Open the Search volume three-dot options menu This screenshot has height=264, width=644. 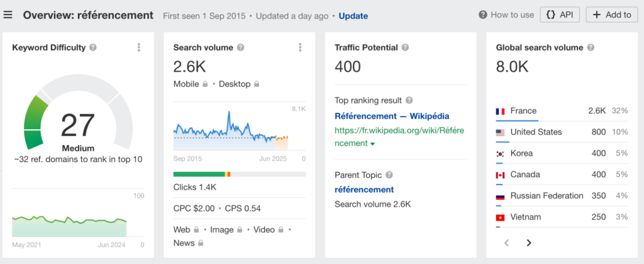click(x=300, y=47)
